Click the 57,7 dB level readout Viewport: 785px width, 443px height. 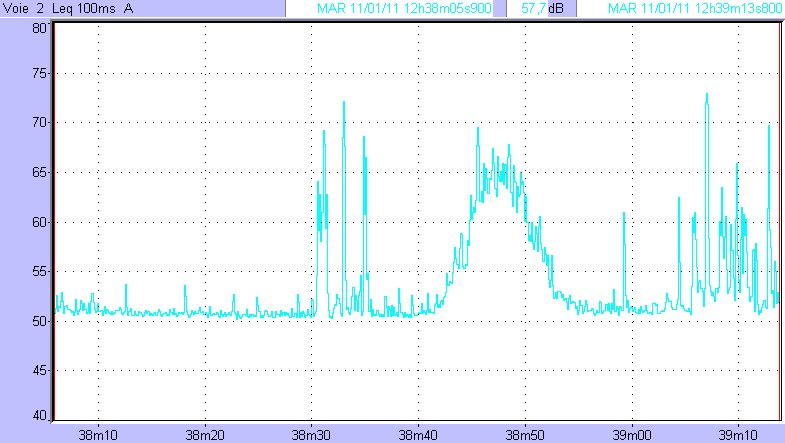[x=542, y=8]
